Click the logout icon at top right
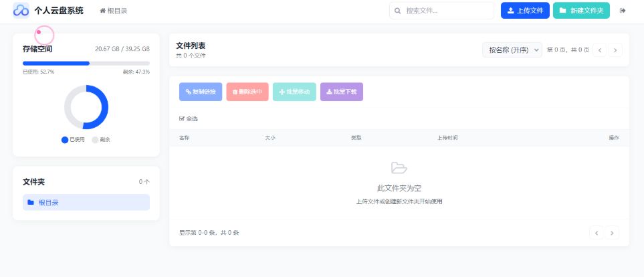Viewport: 644px width, 277px height. (623, 11)
